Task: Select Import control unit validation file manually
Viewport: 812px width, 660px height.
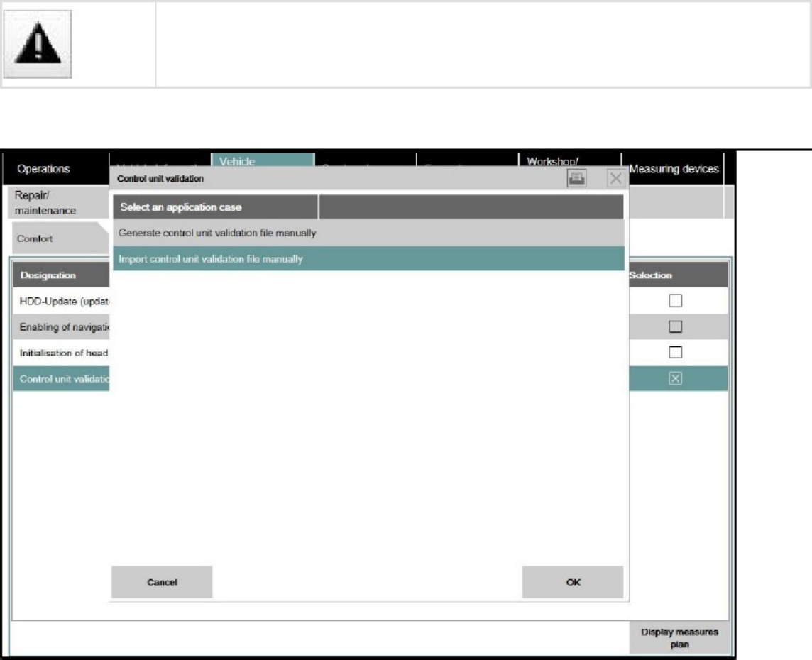Action: tap(368, 259)
